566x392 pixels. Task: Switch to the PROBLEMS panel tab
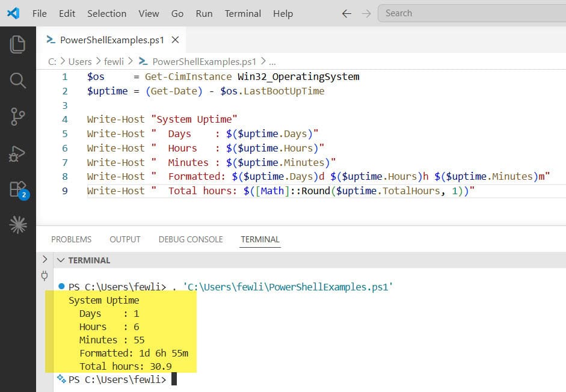click(x=71, y=239)
